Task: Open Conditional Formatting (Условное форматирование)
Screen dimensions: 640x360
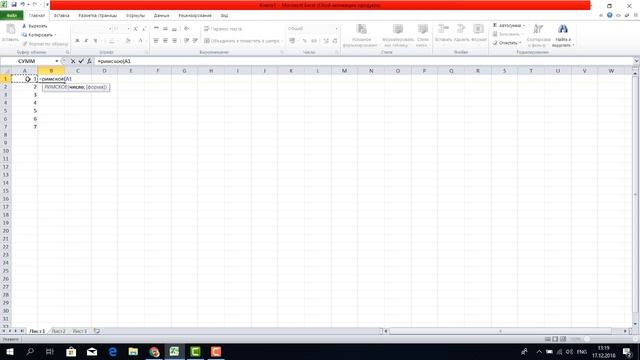Action: [x=360, y=35]
